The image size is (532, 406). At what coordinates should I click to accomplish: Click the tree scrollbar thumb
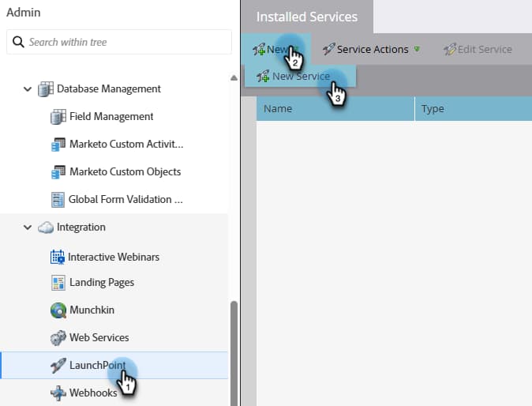[234, 353]
